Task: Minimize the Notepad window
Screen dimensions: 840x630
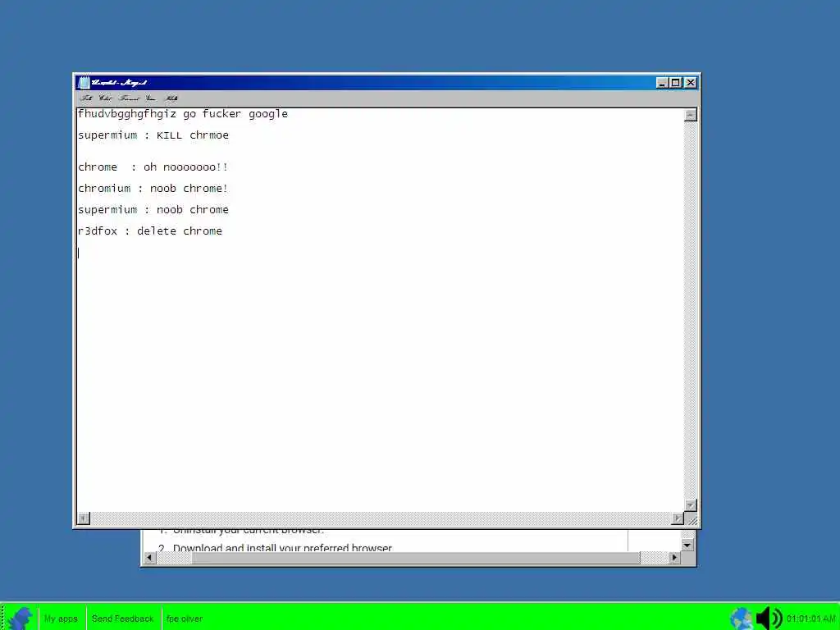Action: tap(662, 83)
